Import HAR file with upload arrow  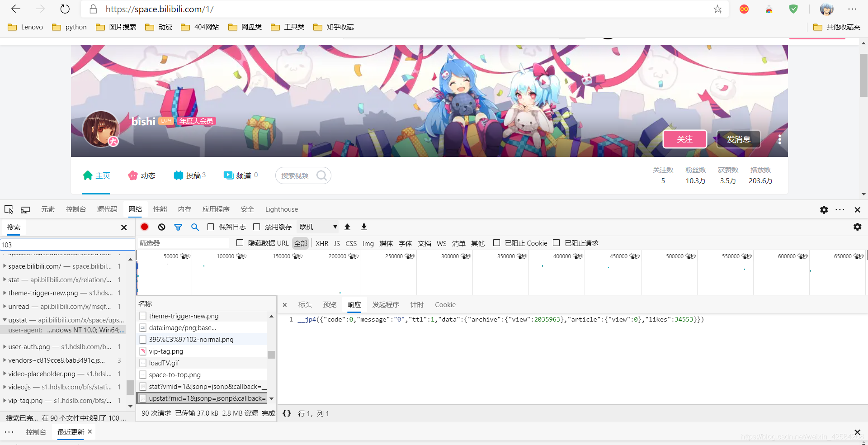347,227
